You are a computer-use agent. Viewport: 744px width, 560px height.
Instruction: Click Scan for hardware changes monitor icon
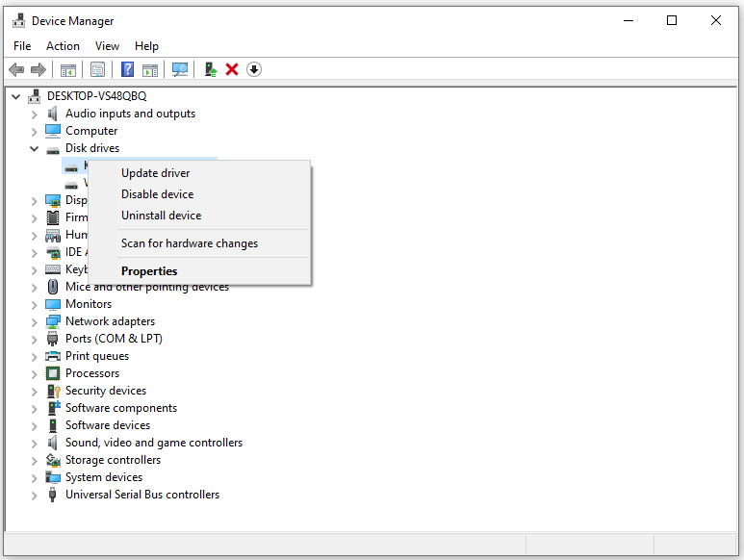pos(179,69)
